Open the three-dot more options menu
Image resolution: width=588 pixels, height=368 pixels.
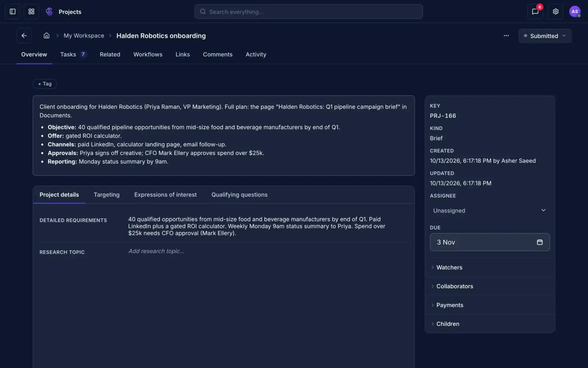click(x=506, y=36)
